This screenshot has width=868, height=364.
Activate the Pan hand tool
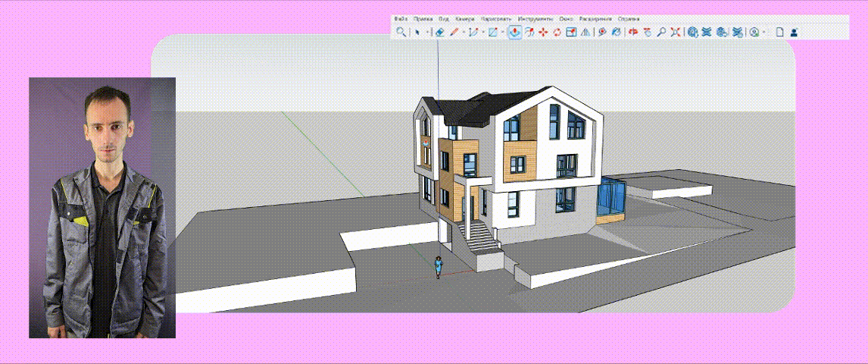coord(647,32)
